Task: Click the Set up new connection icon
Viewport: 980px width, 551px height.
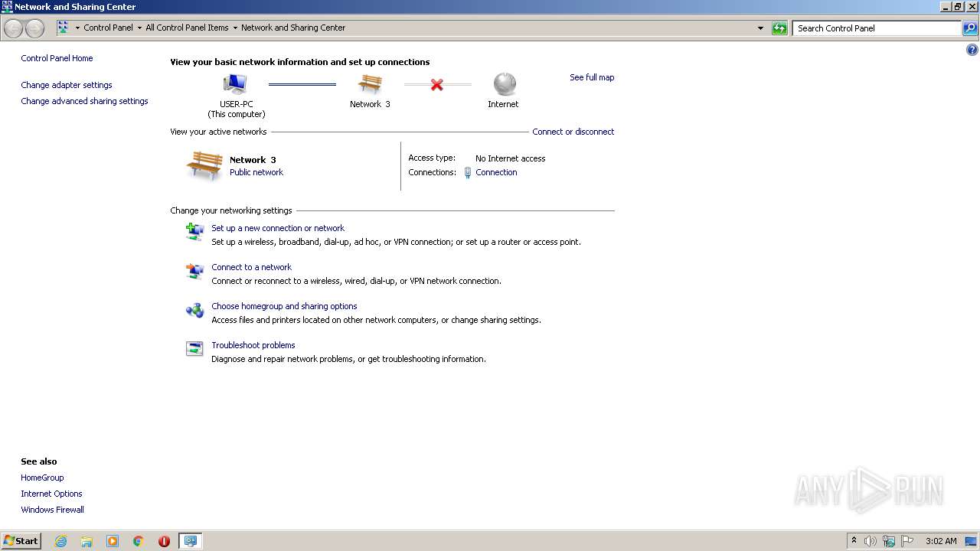Action: 194,231
